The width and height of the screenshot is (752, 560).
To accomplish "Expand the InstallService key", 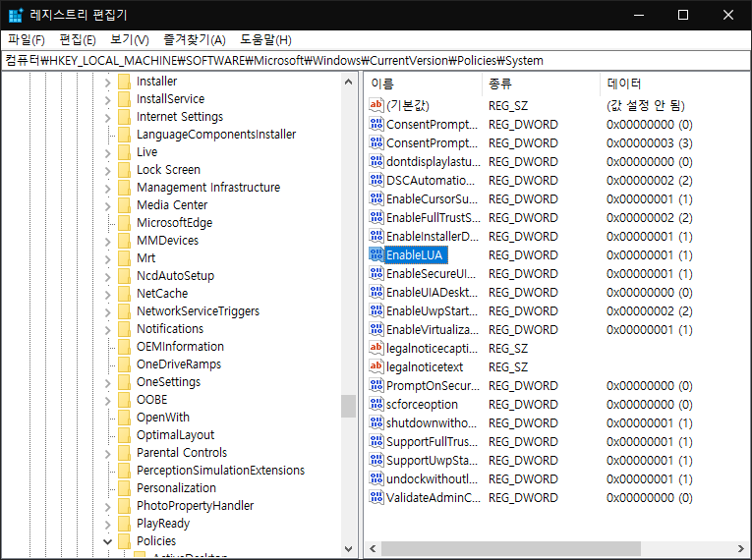I will coord(108,100).
